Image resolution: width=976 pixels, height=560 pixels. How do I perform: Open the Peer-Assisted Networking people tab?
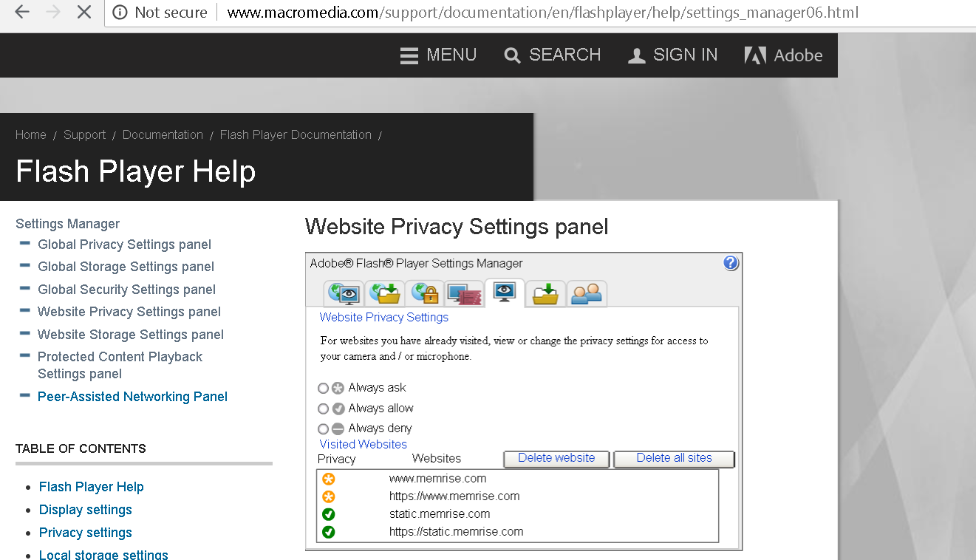[x=587, y=293]
